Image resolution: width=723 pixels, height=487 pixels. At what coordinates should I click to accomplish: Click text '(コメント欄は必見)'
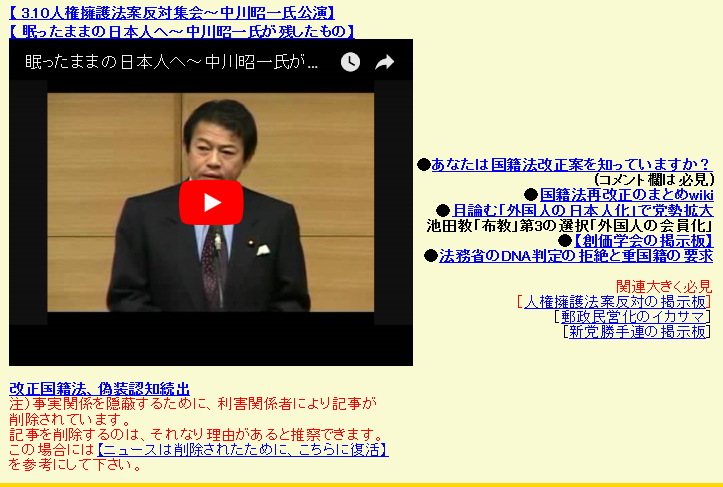click(654, 179)
